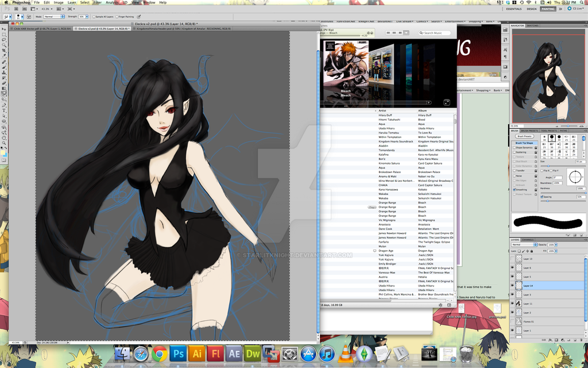This screenshot has width=588, height=368.
Task: Open the Filter menu
Action: [x=98, y=2]
